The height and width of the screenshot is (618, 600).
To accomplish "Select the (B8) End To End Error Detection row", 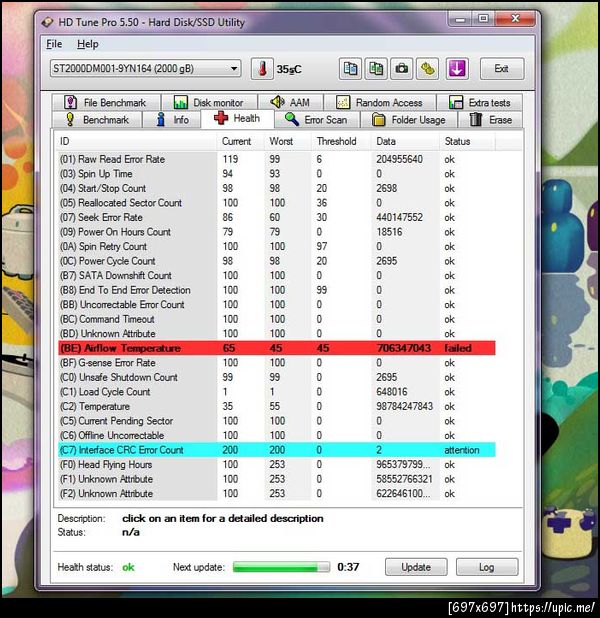I will click(x=277, y=290).
